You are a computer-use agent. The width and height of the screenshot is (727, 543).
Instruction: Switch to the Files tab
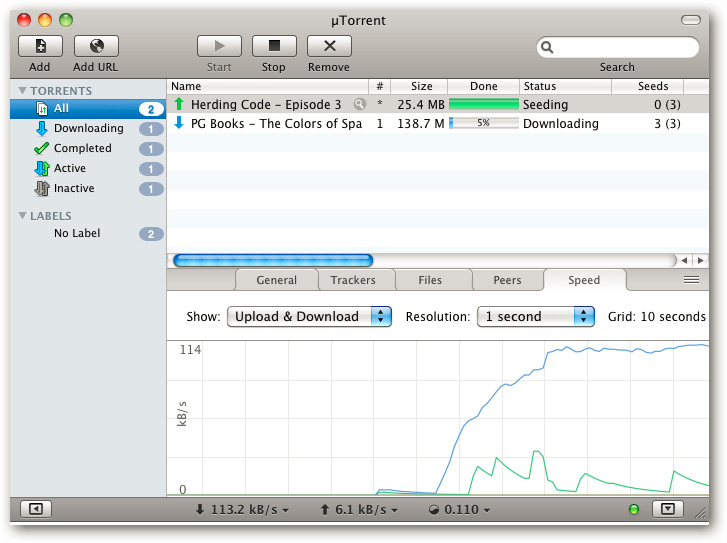pos(430,280)
